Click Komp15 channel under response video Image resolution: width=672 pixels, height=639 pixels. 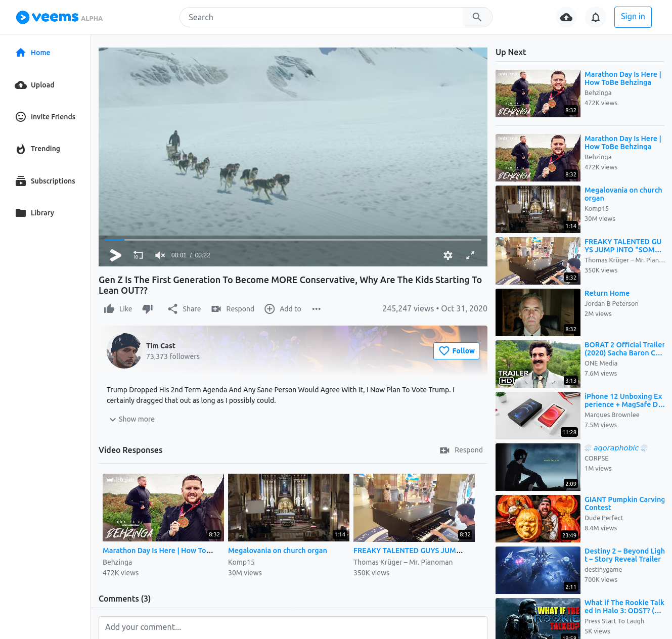241,562
